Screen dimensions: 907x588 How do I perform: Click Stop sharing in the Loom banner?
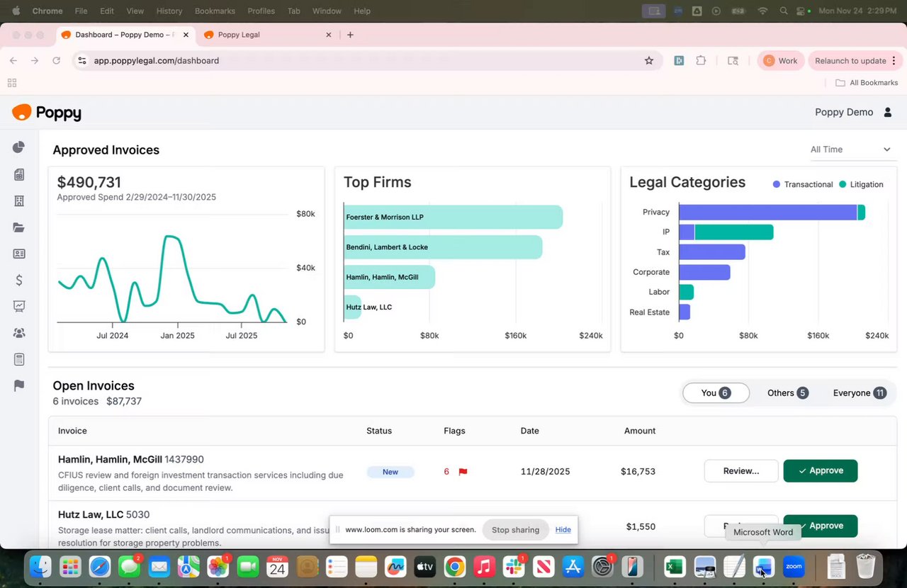point(515,530)
